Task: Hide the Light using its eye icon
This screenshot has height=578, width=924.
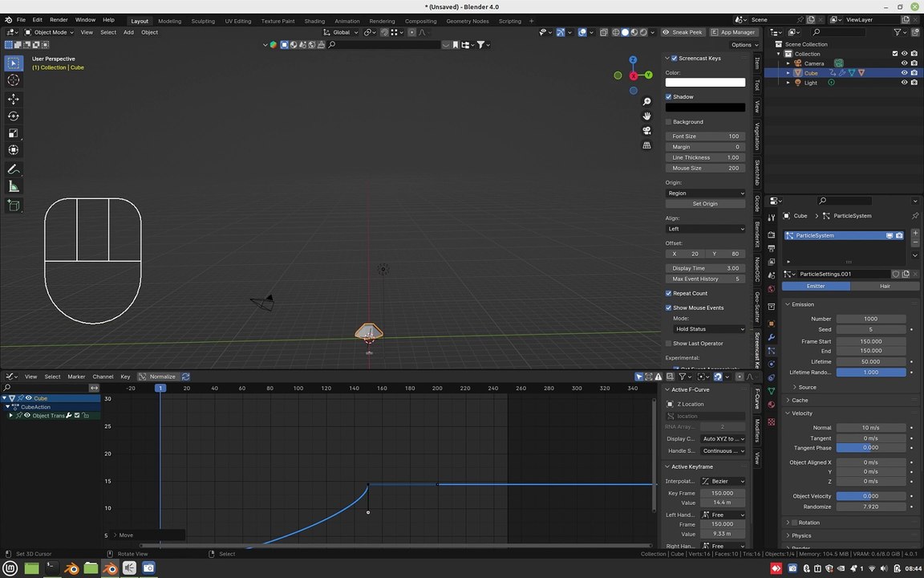Action: [904, 83]
